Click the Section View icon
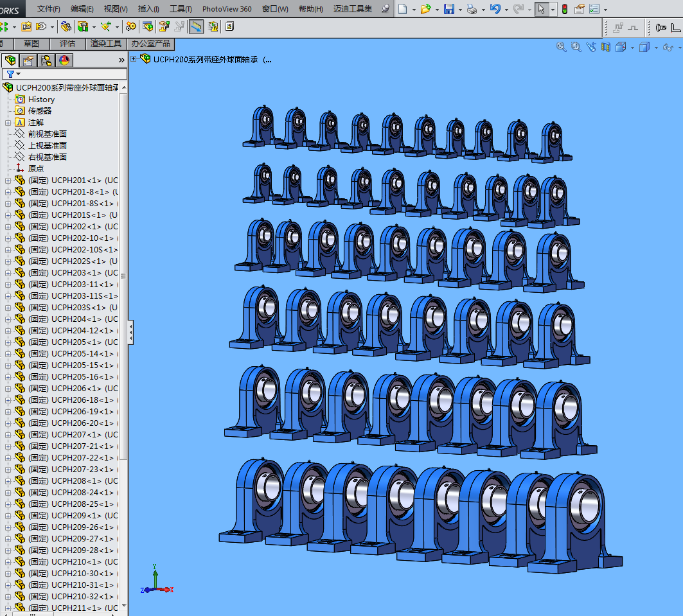Image resolution: width=683 pixels, height=616 pixels. coord(605,47)
